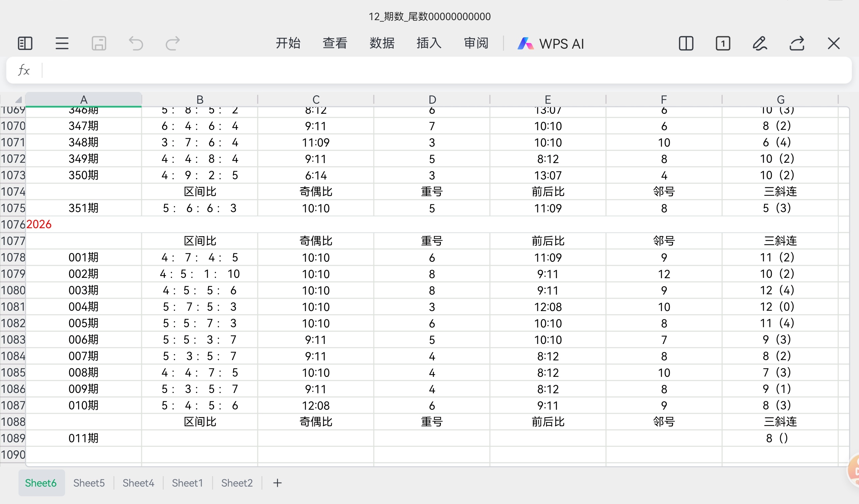Open the page number view icon
This screenshot has width=859, height=504.
(723, 44)
